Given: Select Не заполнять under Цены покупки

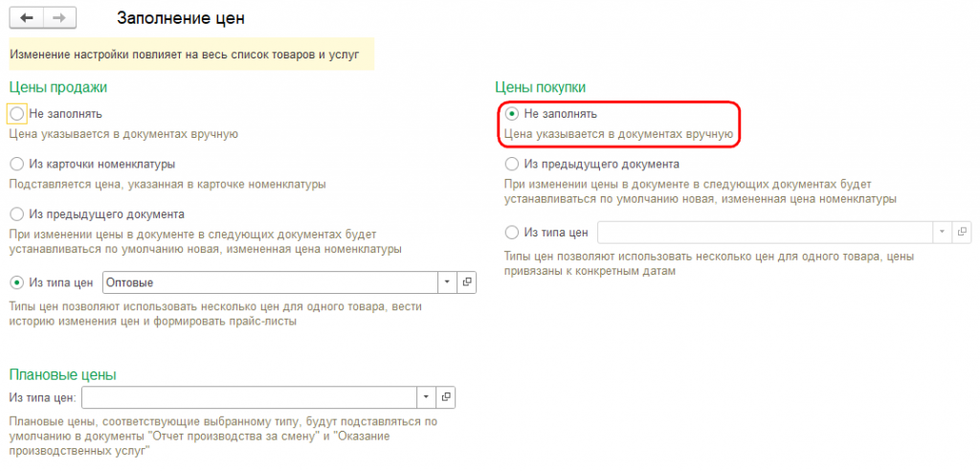Looking at the screenshot, I should tap(512, 114).
